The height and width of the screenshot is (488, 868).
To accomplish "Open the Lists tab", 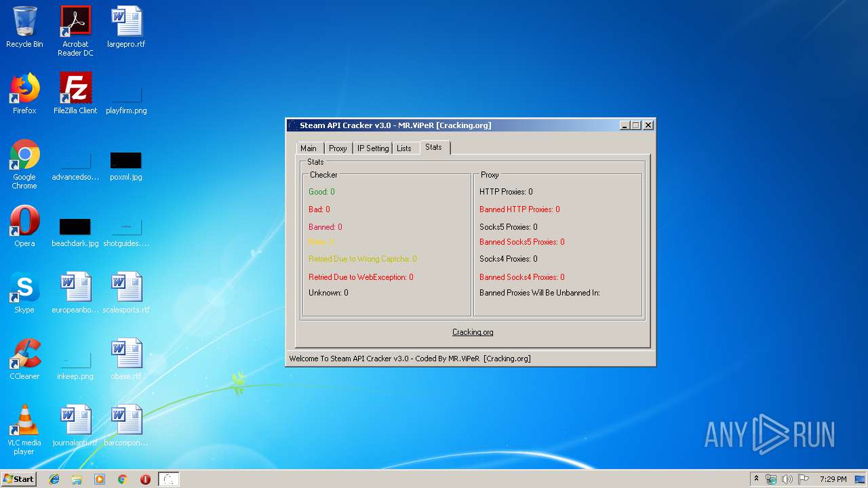I will [x=404, y=148].
